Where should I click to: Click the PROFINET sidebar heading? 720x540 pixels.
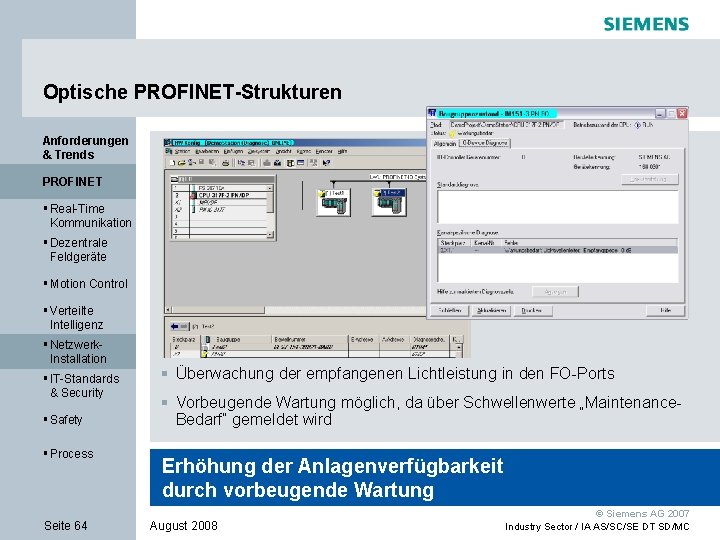click(x=72, y=182)
